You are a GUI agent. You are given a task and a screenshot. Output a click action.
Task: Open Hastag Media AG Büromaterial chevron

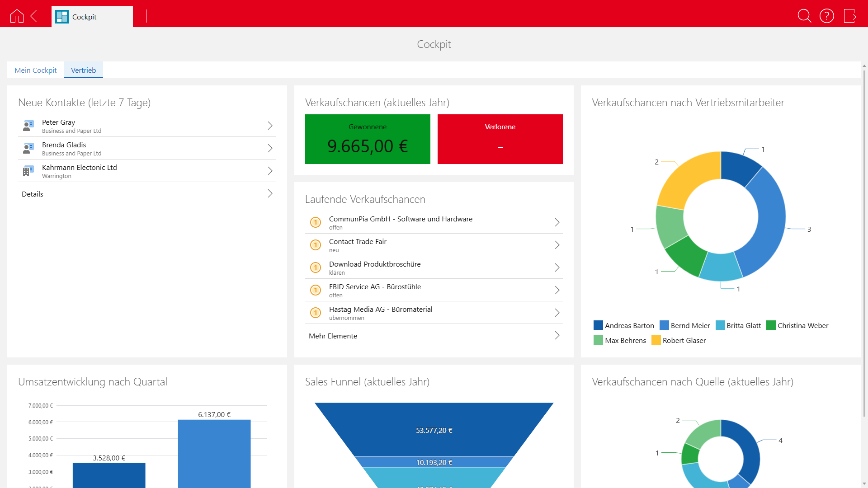[x=557, y=313]
